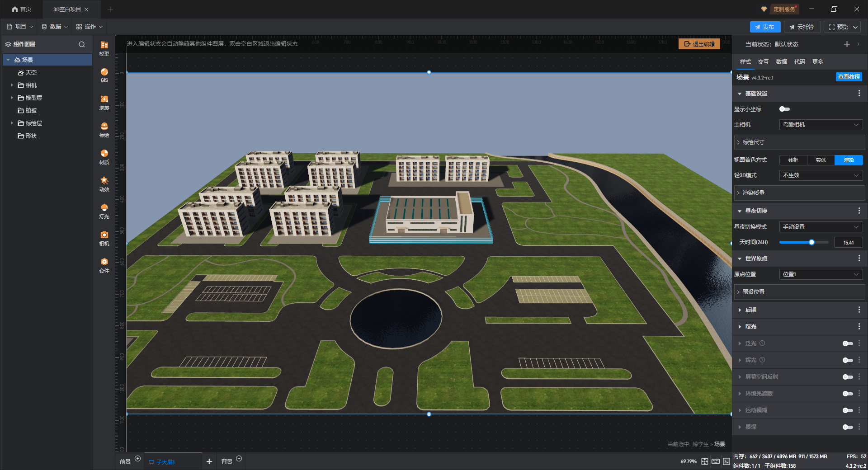Open the 地表 (Terrain) tool
The height and width of the screenshot is (470, 868).
point(104,102)
